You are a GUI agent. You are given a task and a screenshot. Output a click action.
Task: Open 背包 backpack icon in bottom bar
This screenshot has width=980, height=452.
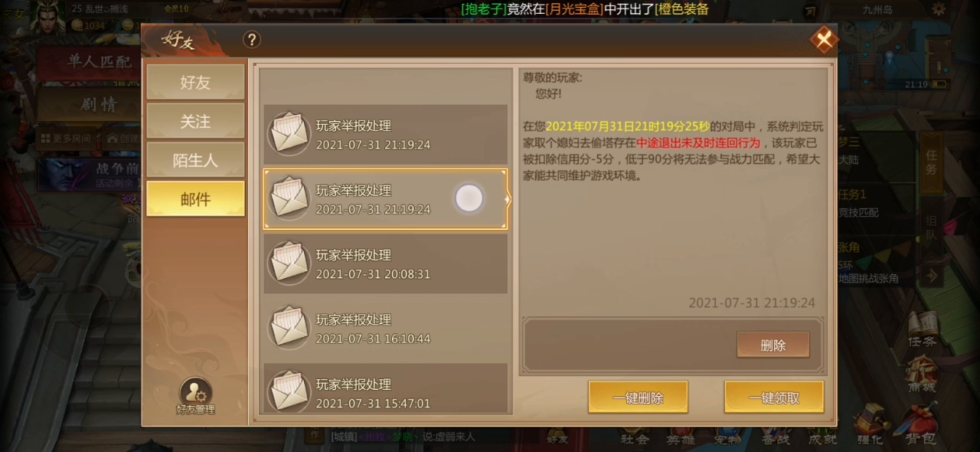coord(920,424)
